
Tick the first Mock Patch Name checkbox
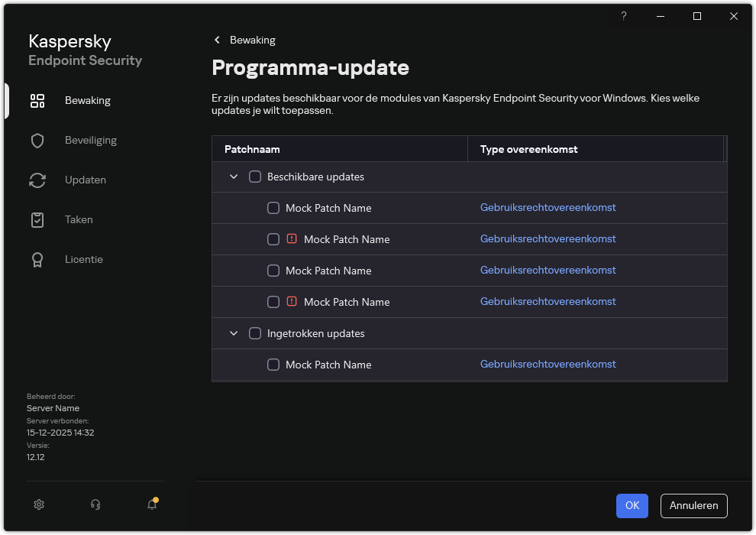[273, 208]
